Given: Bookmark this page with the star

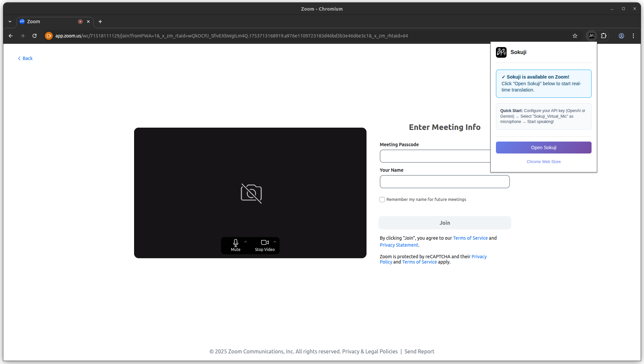Looking at the screenshot, I should (575, 36).
